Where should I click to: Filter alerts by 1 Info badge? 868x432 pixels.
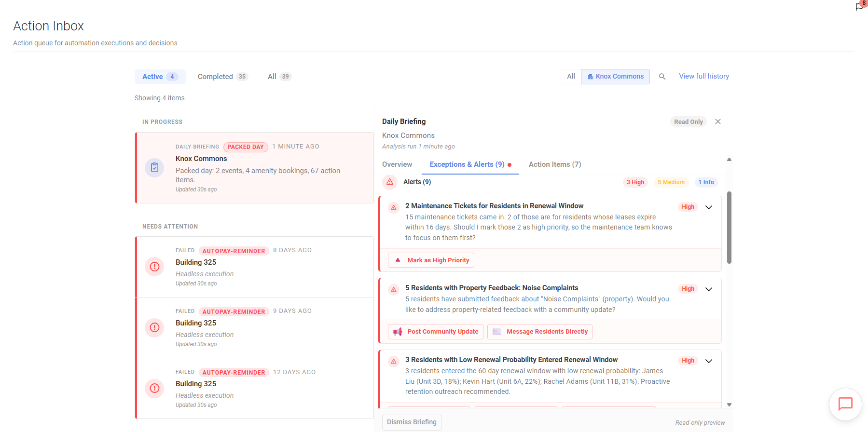point(706,182)
